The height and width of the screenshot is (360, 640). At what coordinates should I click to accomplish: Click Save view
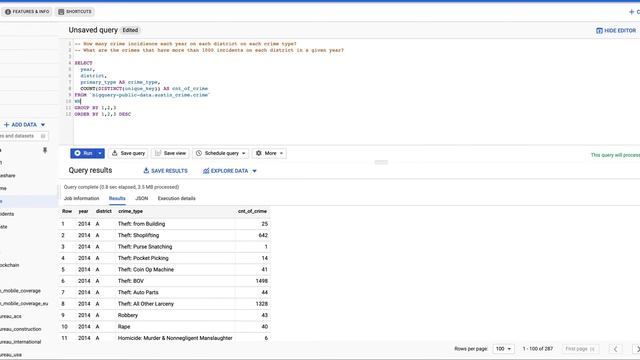(170, 153)
